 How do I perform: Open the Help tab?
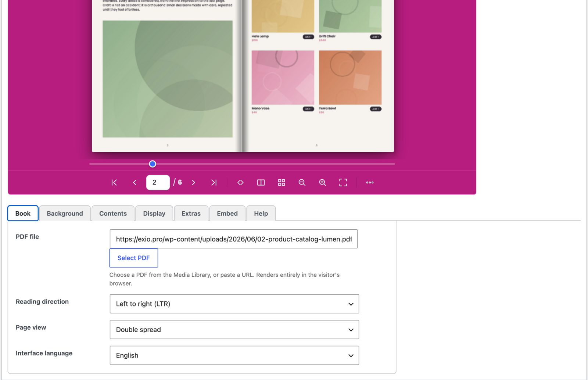[261, 213]
